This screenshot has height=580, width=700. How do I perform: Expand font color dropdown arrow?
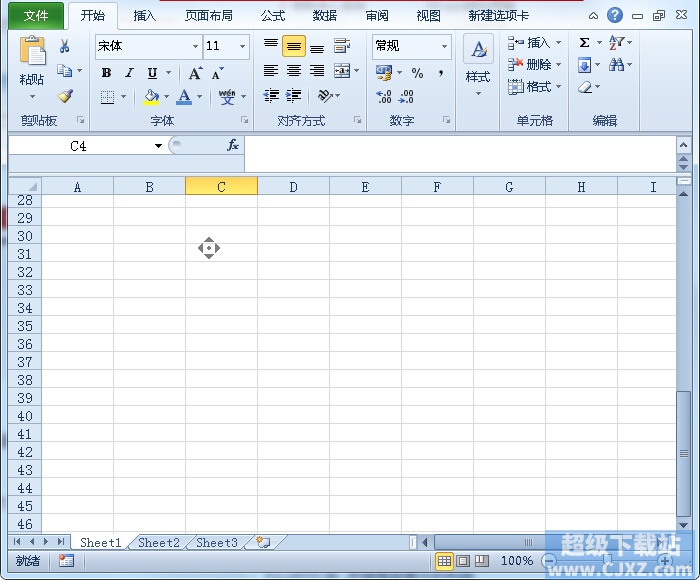tap(200, 96)
